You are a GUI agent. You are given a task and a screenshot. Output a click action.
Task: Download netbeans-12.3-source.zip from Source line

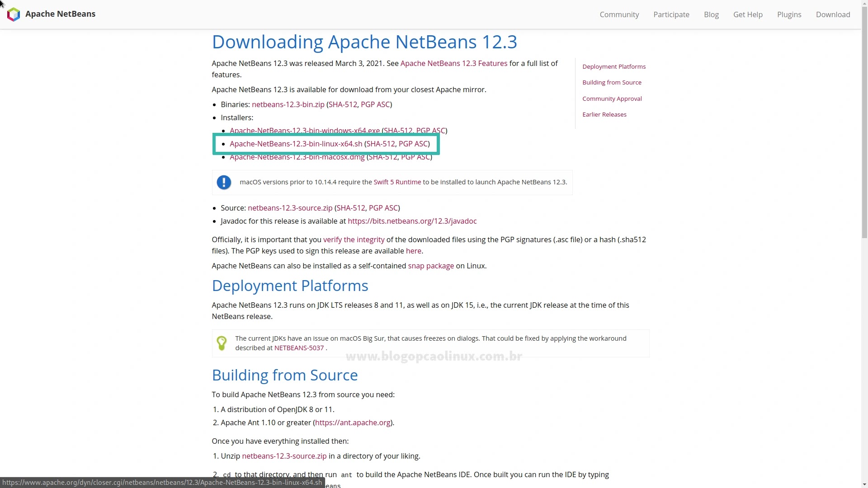tap(290, 208)
